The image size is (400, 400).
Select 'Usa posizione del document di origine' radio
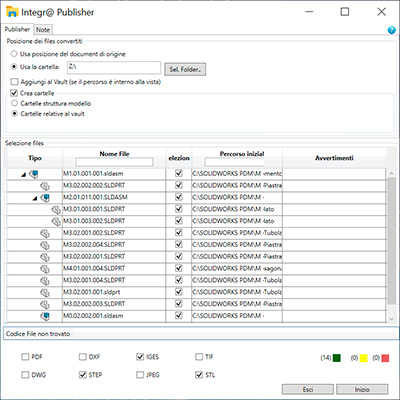[x=14, y=54]
